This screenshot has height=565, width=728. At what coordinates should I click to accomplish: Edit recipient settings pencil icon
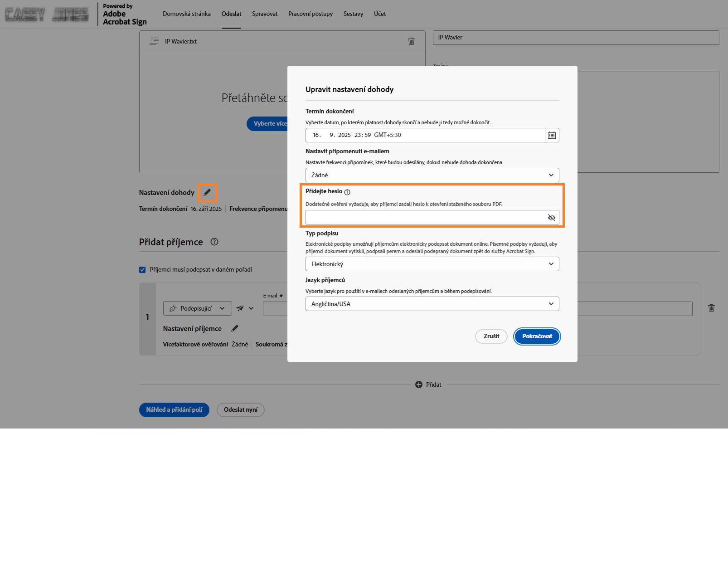click(234, 329)
